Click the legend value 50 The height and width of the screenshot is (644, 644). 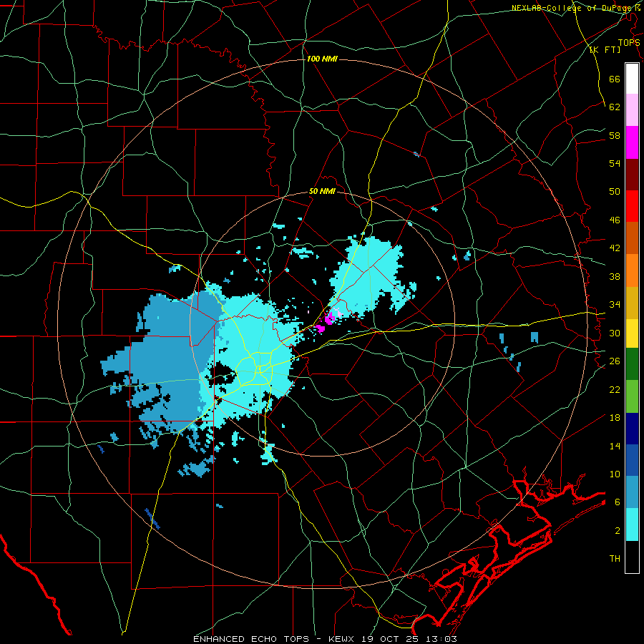click(x=615, y=192)
